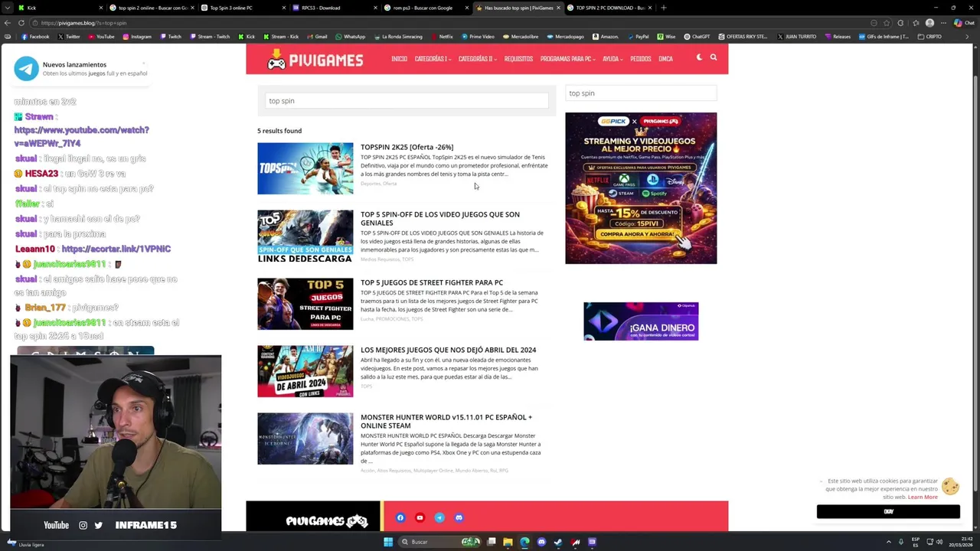
Task: Open the GGPICK streaming y videojuegos ad banner
Action: 641,188
